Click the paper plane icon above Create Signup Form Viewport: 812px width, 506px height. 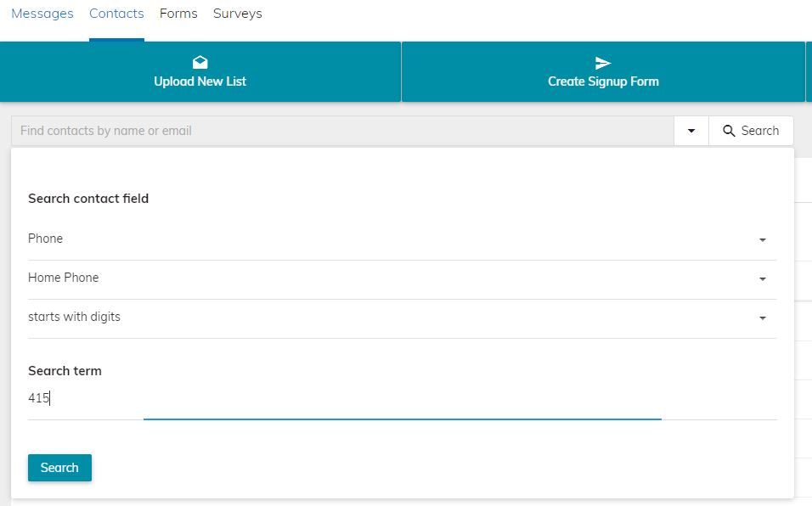click(603, 63)
